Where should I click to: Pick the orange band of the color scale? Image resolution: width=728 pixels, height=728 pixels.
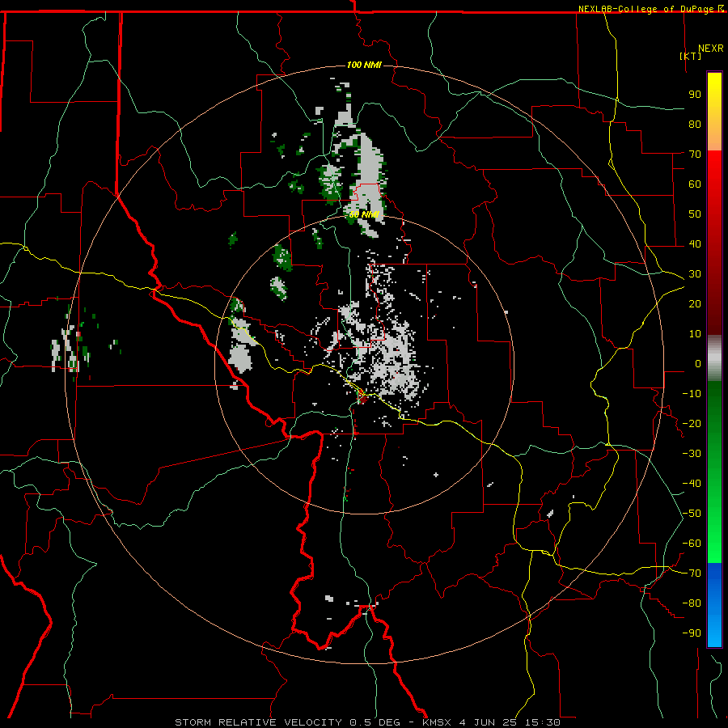point(714,138)
